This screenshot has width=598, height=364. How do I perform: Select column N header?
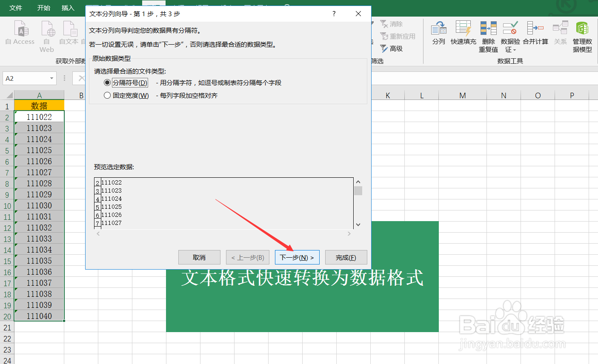tap(504, 95)
